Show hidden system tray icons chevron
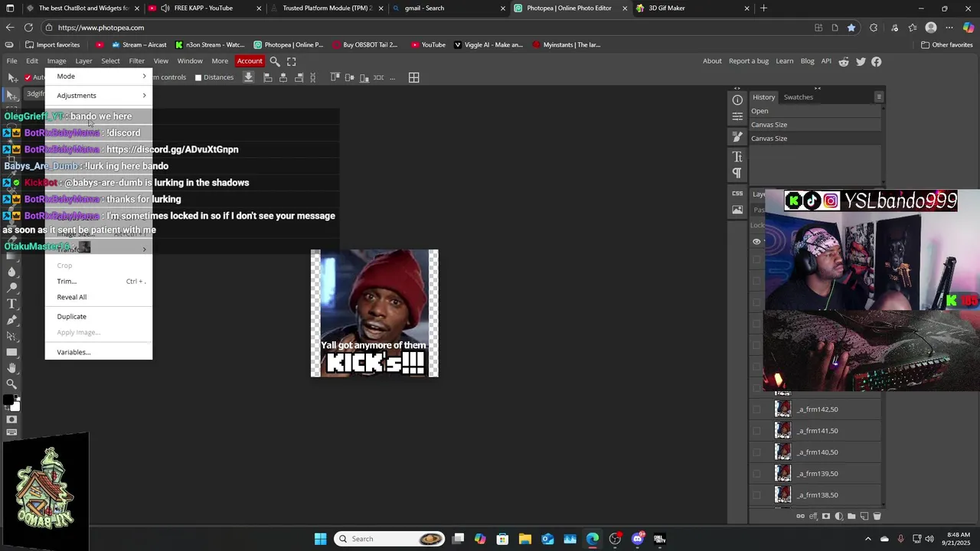Viewport: 980px width, 551px height. tap(867, 539)
